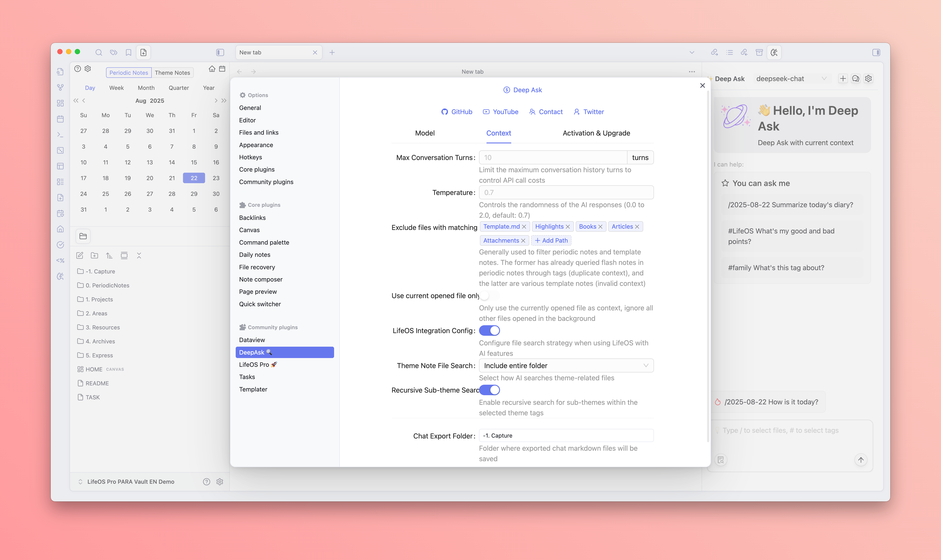Toggle the left sidebar collapse icon
This screenshot has width=941, height=560.
click(220, 52)
